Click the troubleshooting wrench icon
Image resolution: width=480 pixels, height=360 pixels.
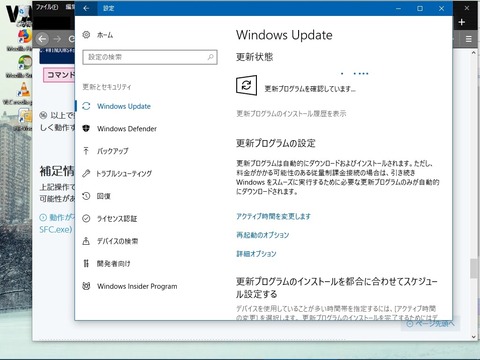point(86,173)
